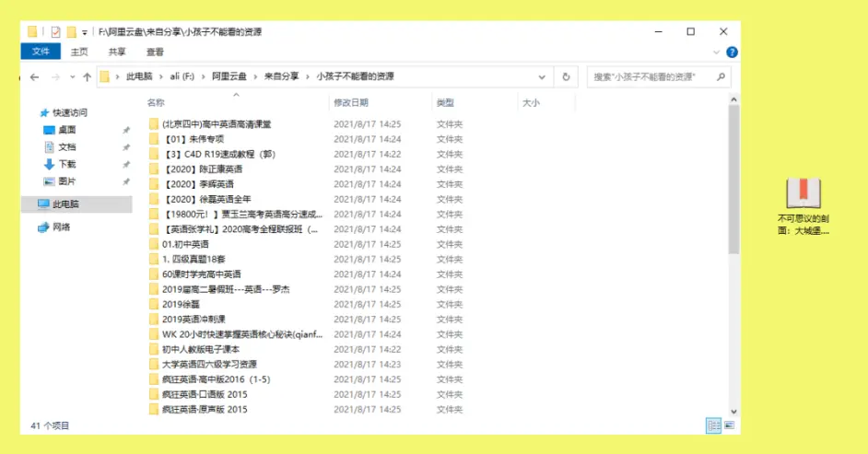Click the vertical scrollbar thumb
The height and width of the screenshot is (454, 868).
pyautogui.click(x=733, y=180)
